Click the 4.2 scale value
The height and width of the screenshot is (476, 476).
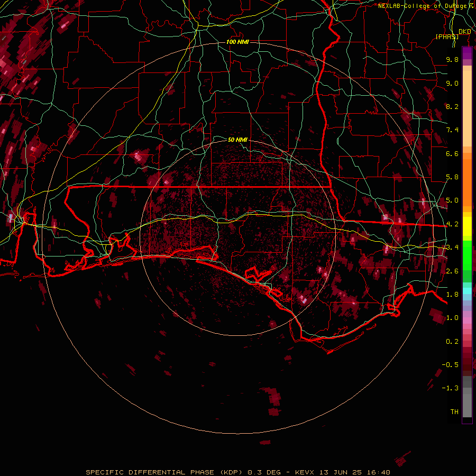452,224
